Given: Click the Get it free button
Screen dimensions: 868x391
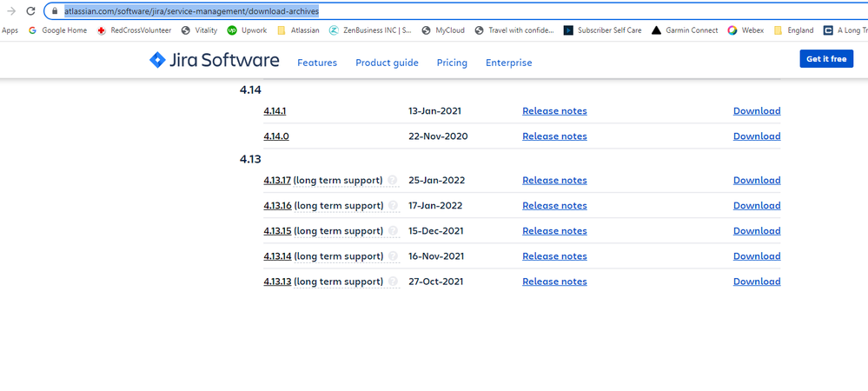Looking at the screenshot, I should (826, 59).
